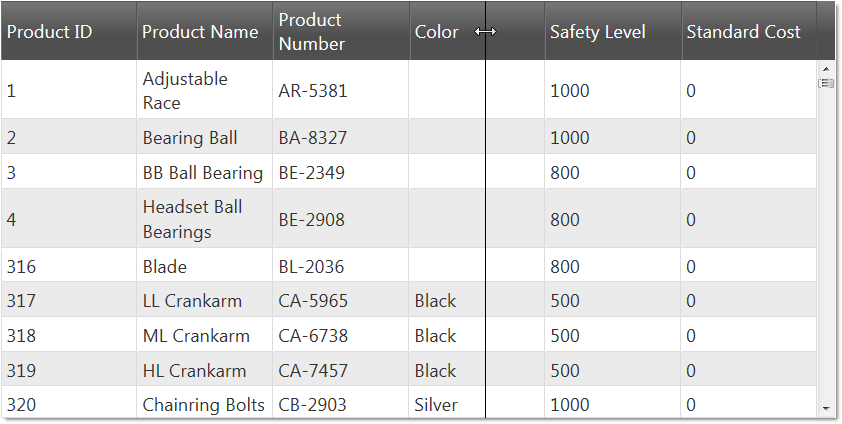This screenshot has height=424, width=842.
Task: Click the Standard Cost column header
Action: click(743, 32)
